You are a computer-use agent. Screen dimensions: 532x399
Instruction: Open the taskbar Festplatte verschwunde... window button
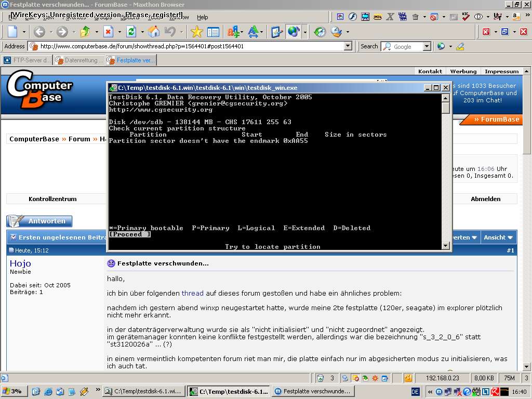pyautogui.click(x=313, y=391)
